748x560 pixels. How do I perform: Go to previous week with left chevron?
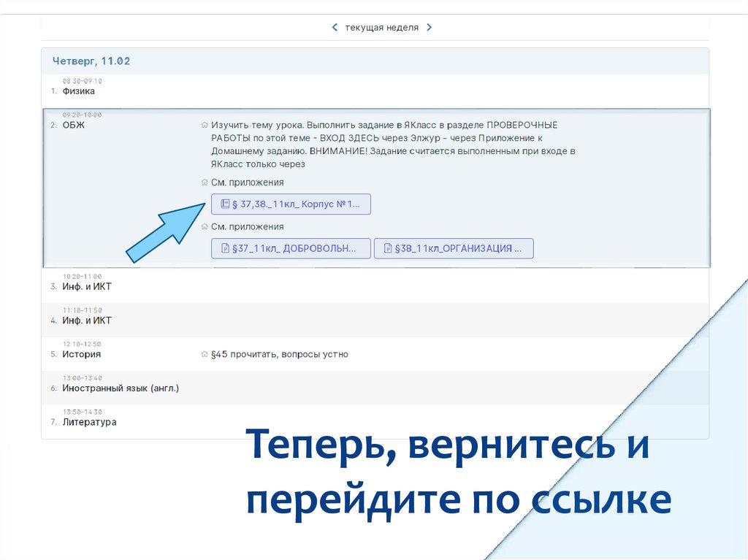coord(335,27)
